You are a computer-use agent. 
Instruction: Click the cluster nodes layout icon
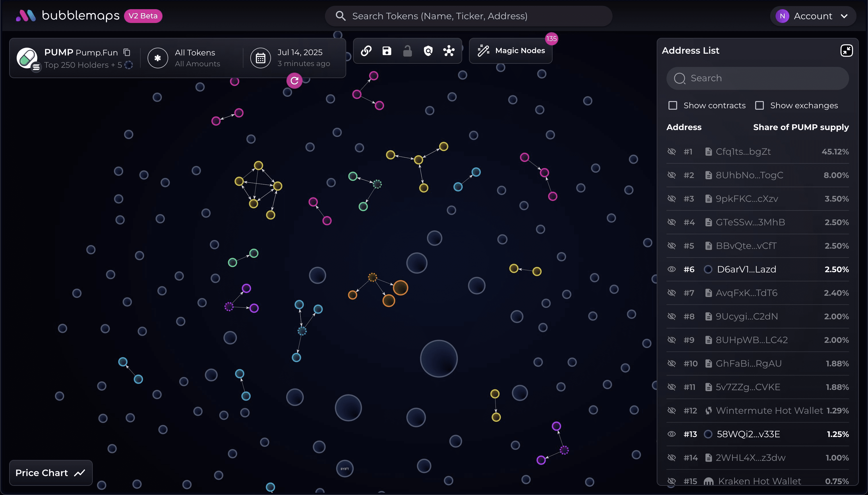(x=449, y=51)
